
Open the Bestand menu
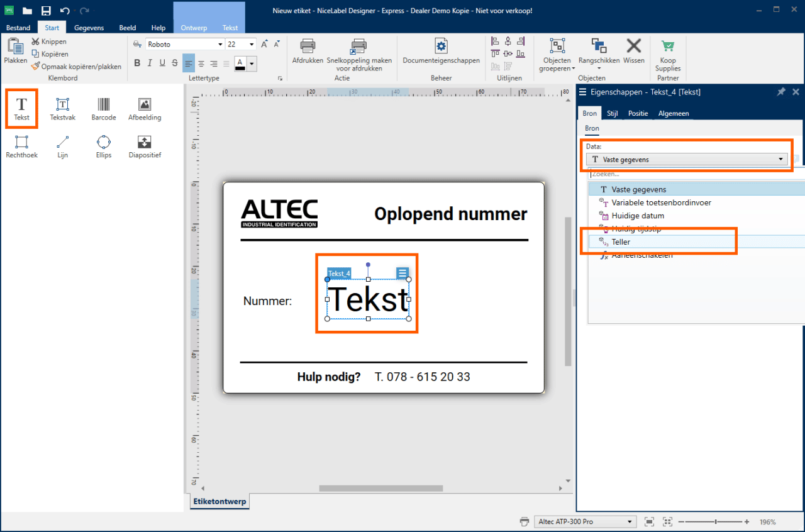(18, 28)
